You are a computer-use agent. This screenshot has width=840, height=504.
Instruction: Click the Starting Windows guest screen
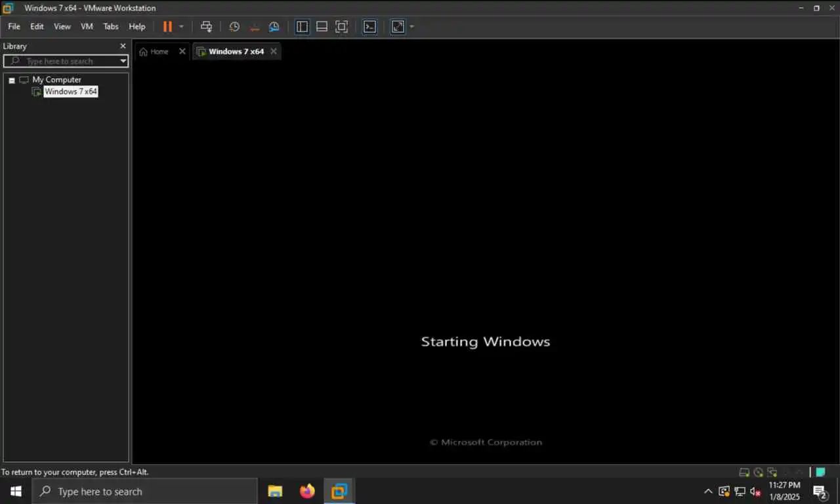pos(486,342)
